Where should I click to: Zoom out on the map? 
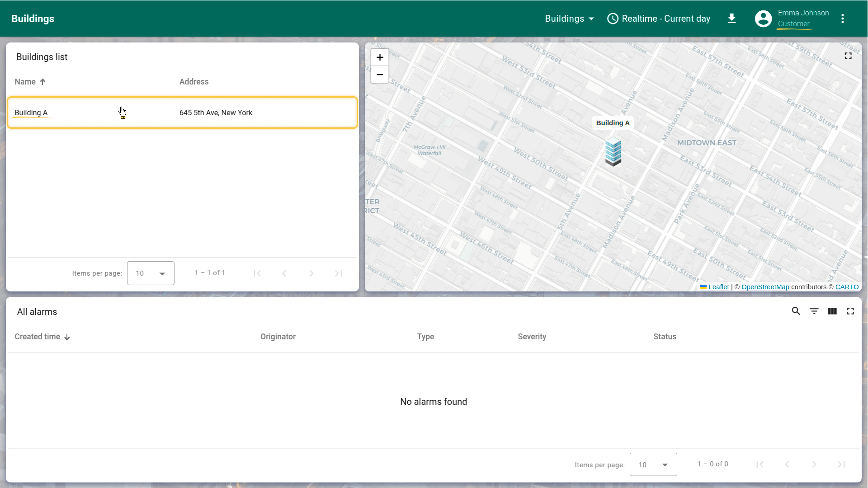[380, 75]
